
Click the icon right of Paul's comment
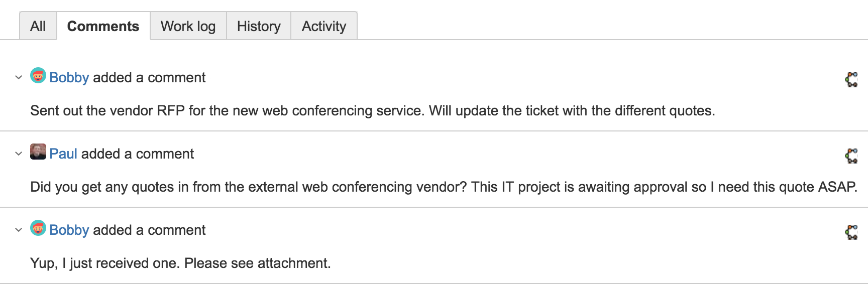851,156
